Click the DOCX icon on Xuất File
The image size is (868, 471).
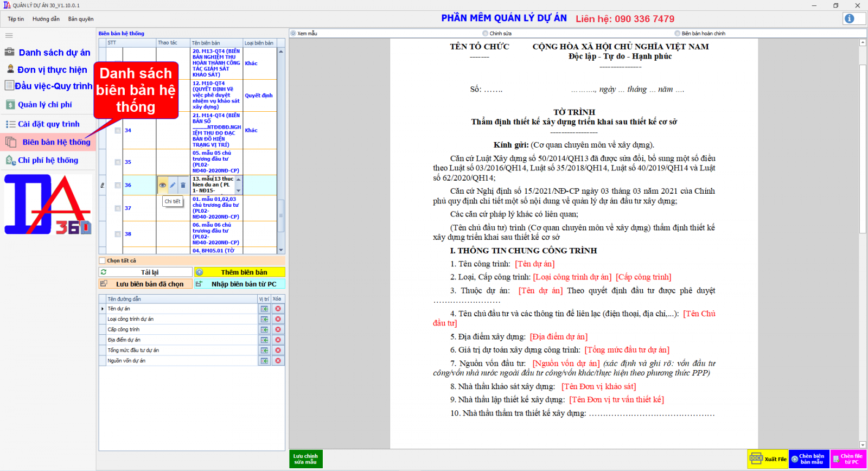[x=756, y=459]
